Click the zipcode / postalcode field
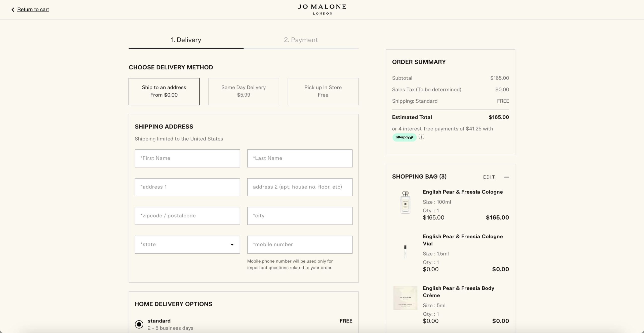Screen dimensions: 644x333 (x=187, y=216)
